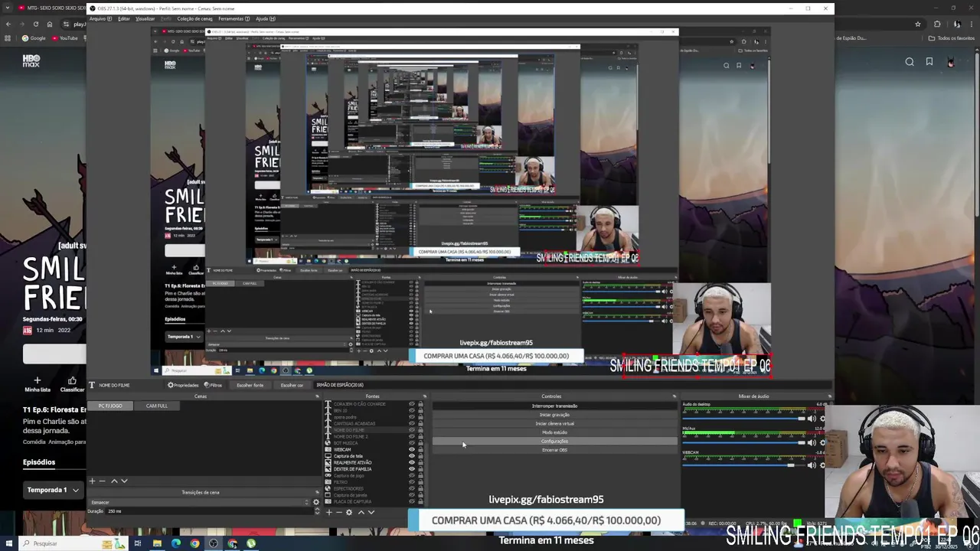This screenshot has height=551, width=980.
Task: Lock the Captura de tela source
Action: (x=420, y=456)
